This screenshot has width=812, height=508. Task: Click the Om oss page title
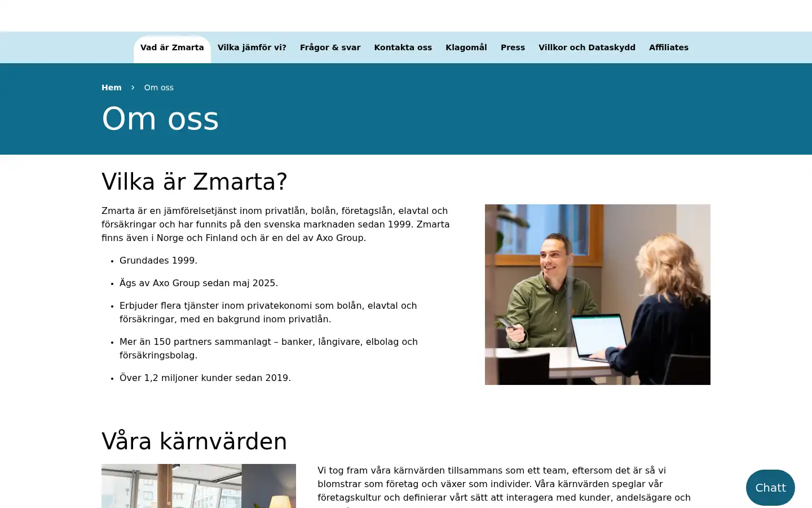160,119
